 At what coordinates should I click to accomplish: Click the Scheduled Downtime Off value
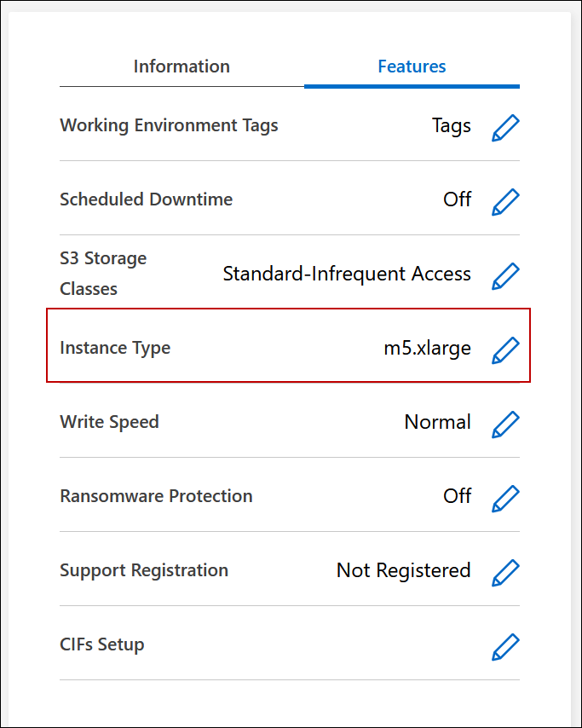click(457, 199)
